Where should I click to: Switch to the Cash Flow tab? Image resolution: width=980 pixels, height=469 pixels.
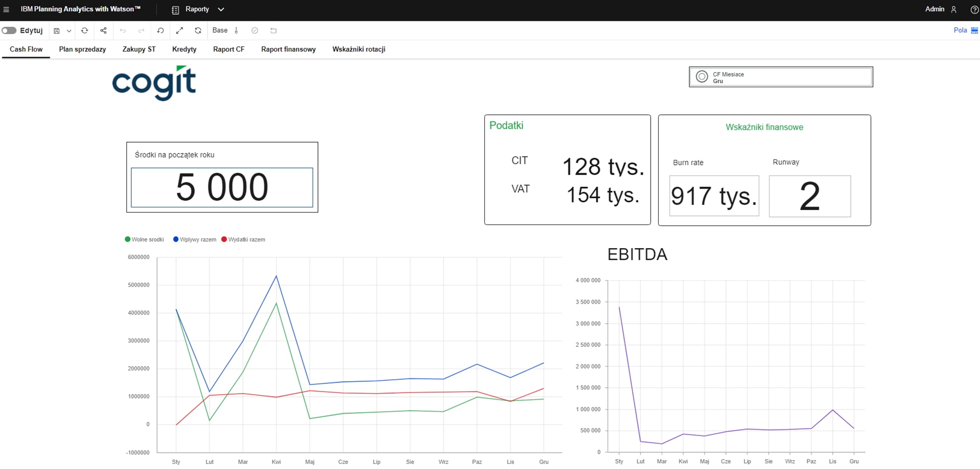click(26, 49)
